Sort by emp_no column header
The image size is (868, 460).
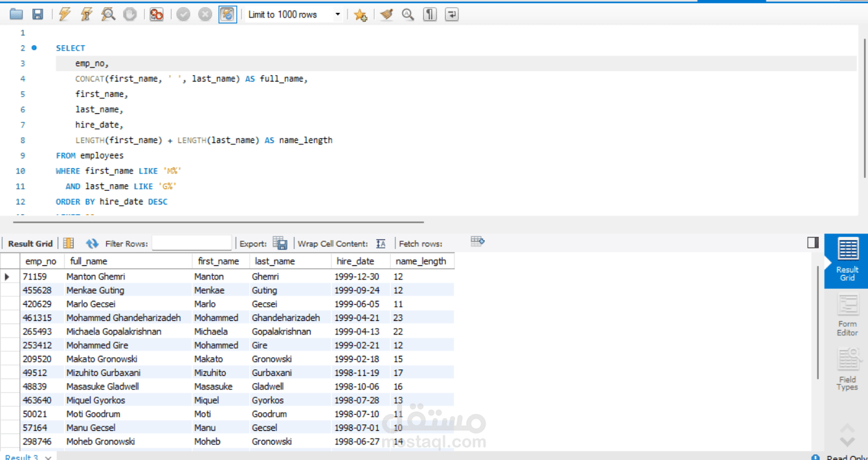[x=41, y=261]
